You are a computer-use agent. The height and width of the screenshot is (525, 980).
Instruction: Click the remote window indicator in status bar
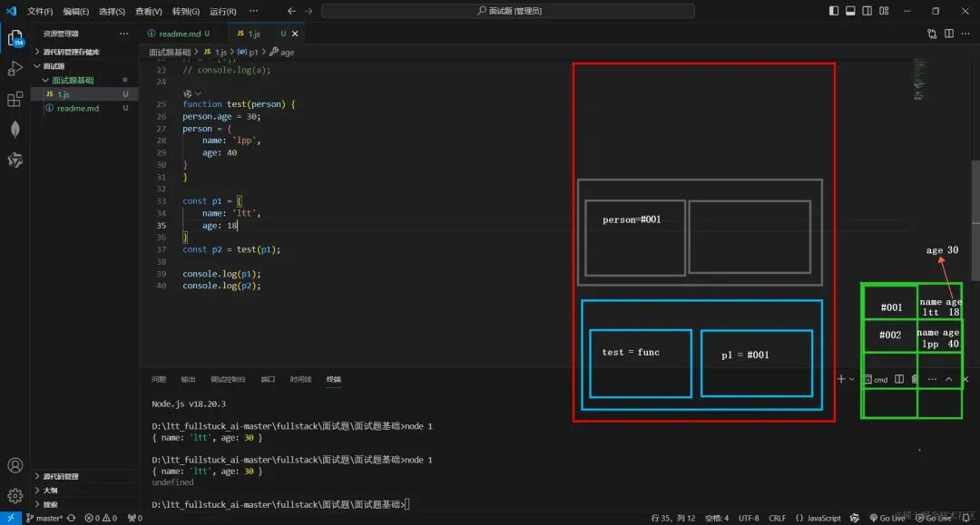[x=11, y=518]
